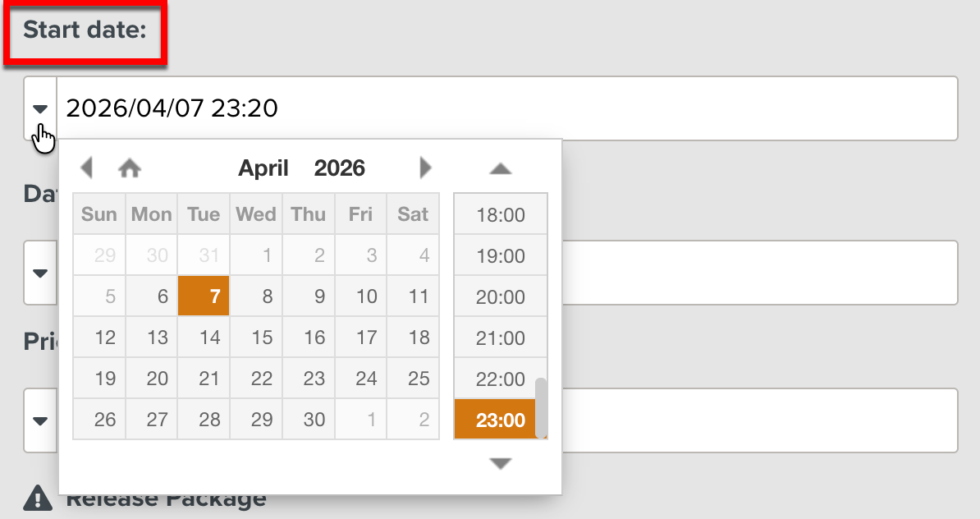Pick 18:00 from the time list
The height and width of the screenshot is (519, 980).
500,215
